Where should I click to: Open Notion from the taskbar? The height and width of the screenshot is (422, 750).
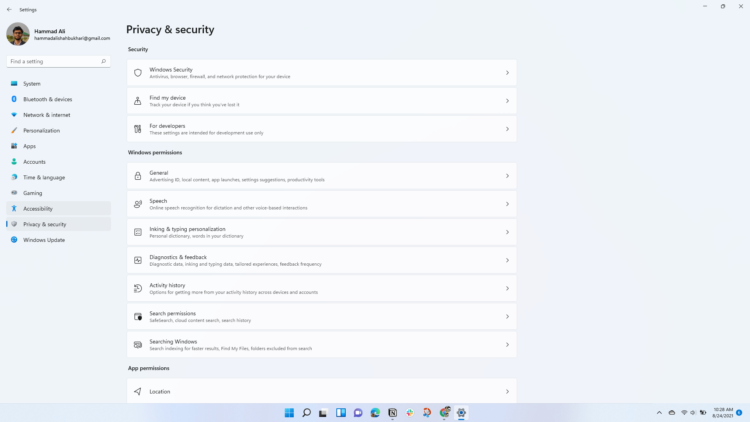click(x=392, y=412)
